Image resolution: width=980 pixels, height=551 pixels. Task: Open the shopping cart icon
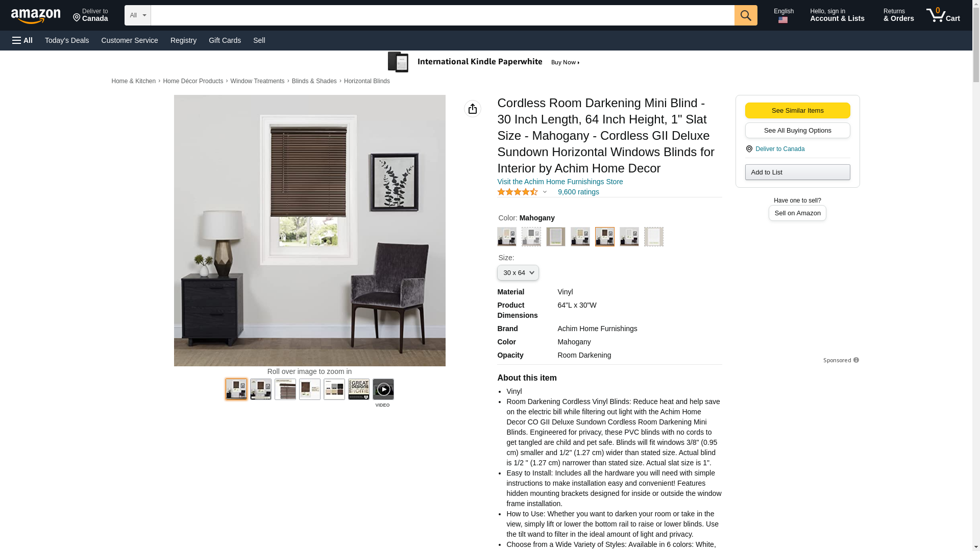point(943,15)
